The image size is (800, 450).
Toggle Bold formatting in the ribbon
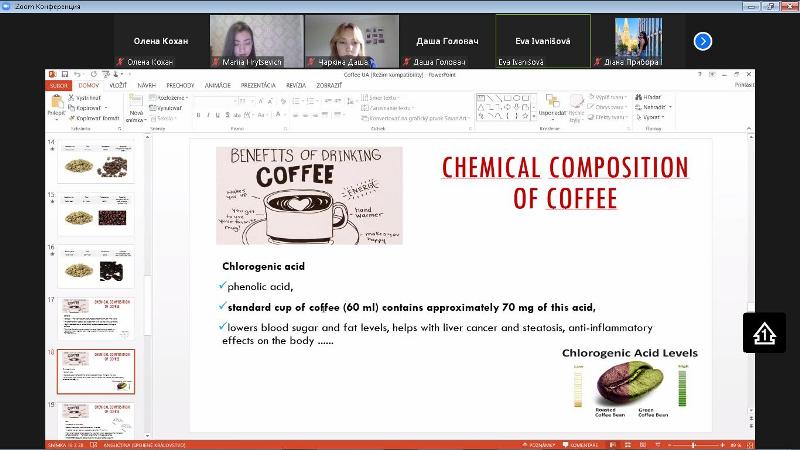(198, 115)
